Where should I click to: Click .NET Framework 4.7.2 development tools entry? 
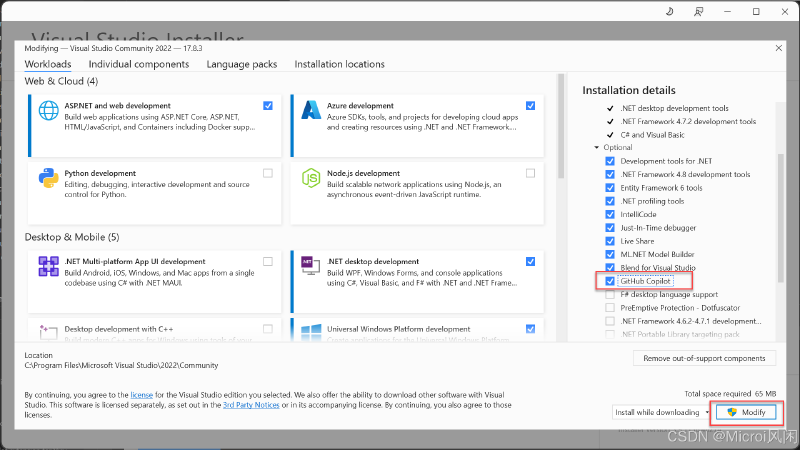pyautogui.click(x=688, y=121)
